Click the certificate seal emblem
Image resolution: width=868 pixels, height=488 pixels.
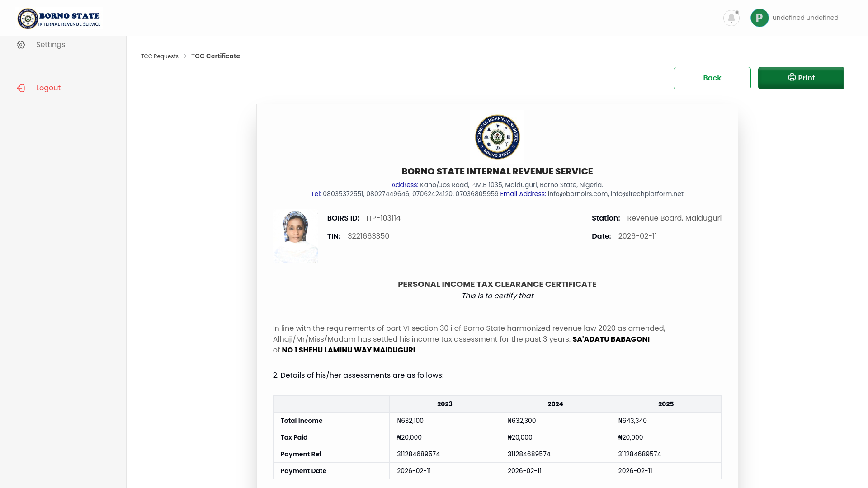click(497, 137)
